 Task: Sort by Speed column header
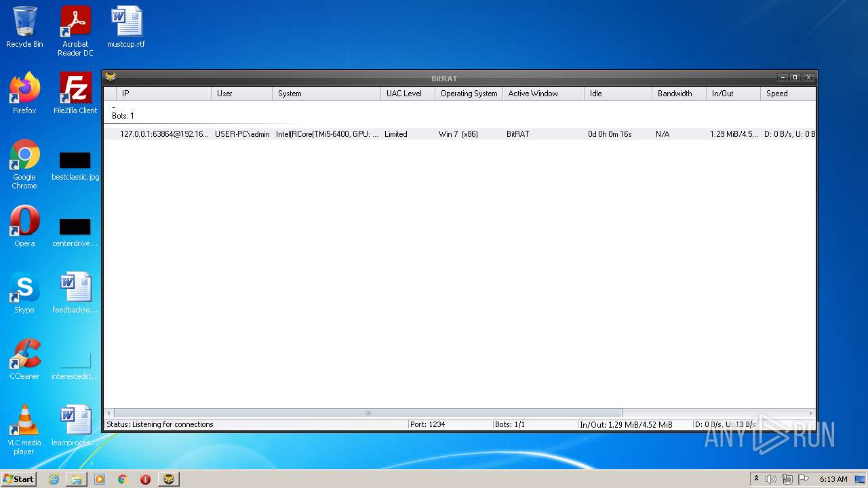point(788,94)
